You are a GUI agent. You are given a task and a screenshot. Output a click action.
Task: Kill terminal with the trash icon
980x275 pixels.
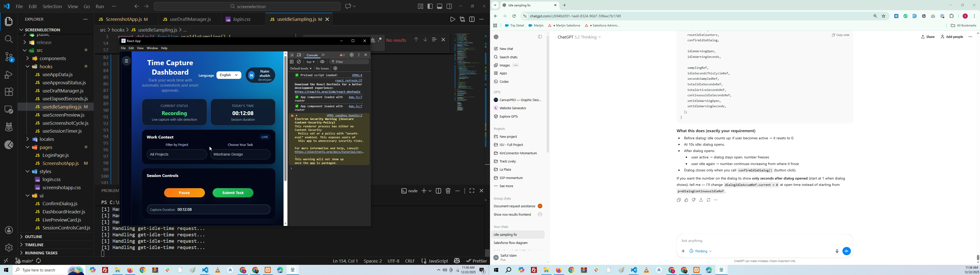[x=448, y=191]
